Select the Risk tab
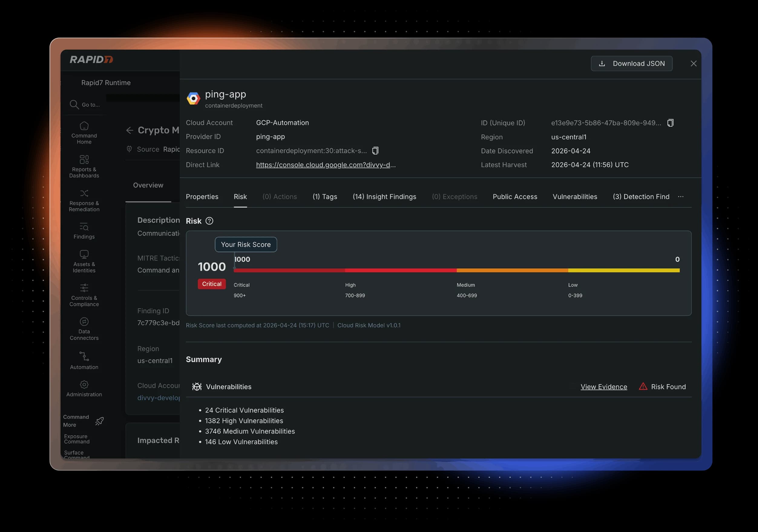 coord(240,197)
